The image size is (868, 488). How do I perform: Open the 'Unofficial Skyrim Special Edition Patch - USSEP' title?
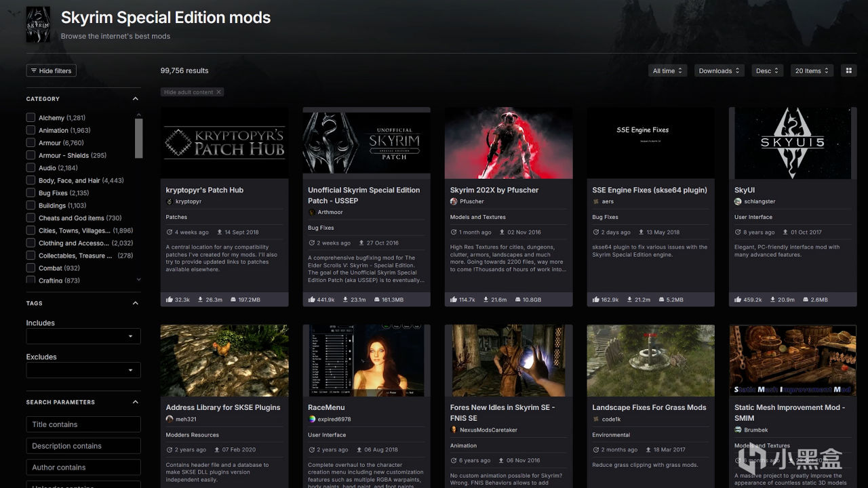coord(364,195)
